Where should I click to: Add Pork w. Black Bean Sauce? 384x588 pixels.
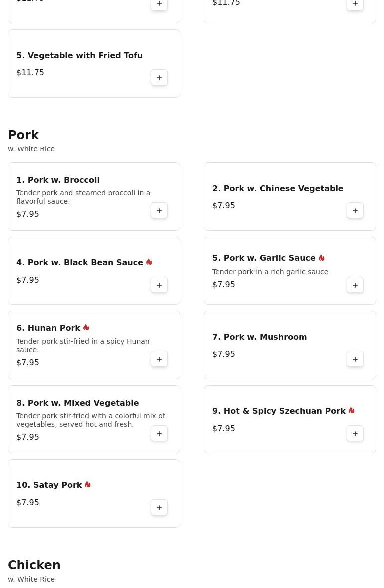point(159,285)
